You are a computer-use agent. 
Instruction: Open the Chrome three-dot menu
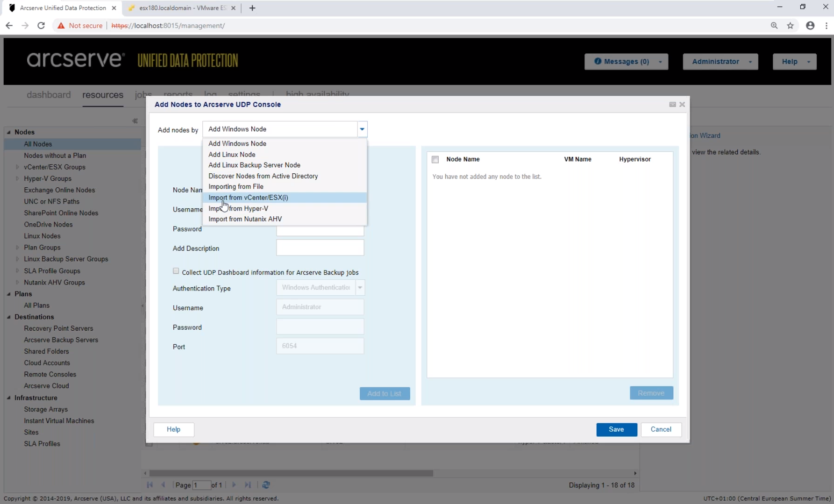(x=827, y=26)
